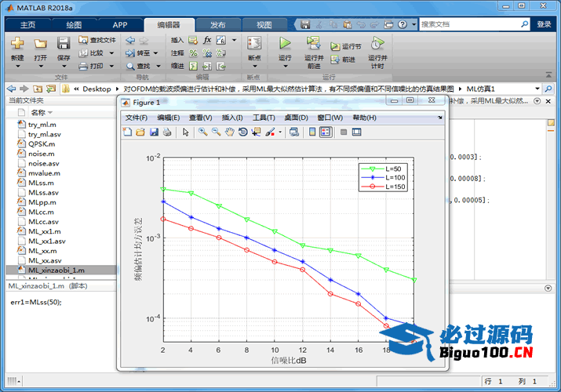The image size is (561, 392).
Task: Select the Zoom Out tool in Figure 1
Action: point(216,132)
